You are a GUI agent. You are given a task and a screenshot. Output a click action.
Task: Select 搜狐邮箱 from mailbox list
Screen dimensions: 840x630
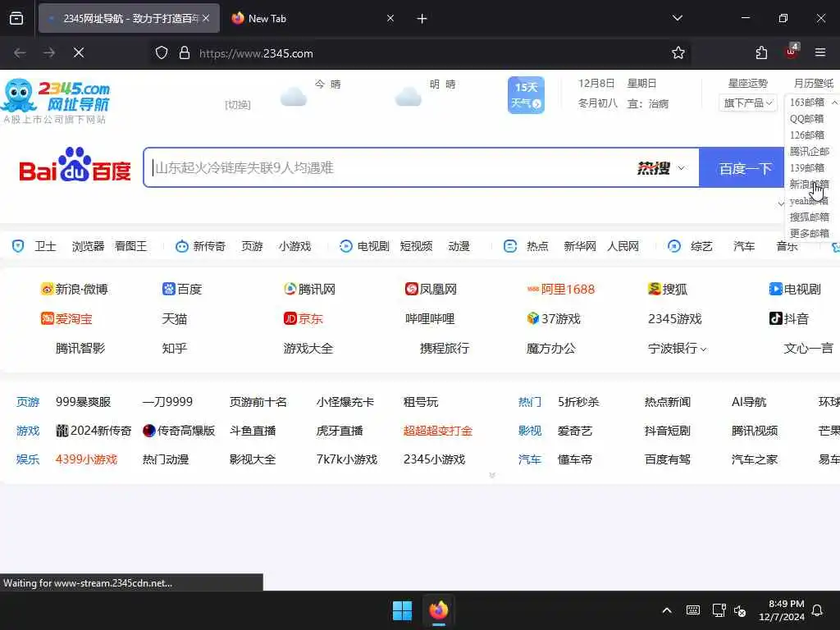[x=809, y=217]
